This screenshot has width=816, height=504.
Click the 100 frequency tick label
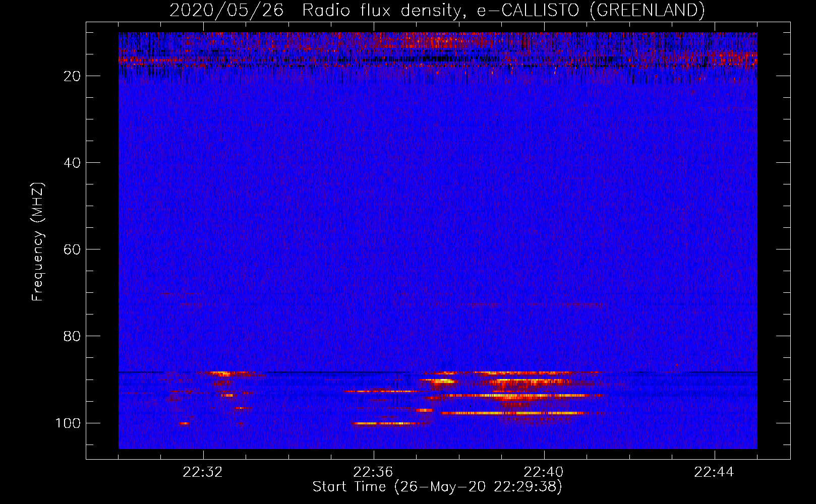pos(68,423)
